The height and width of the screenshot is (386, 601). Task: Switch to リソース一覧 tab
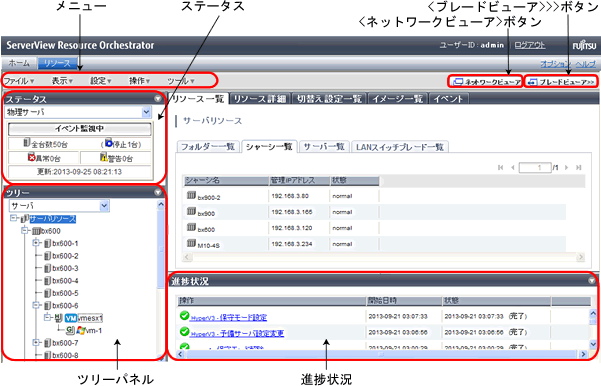[x=198, y=99]
